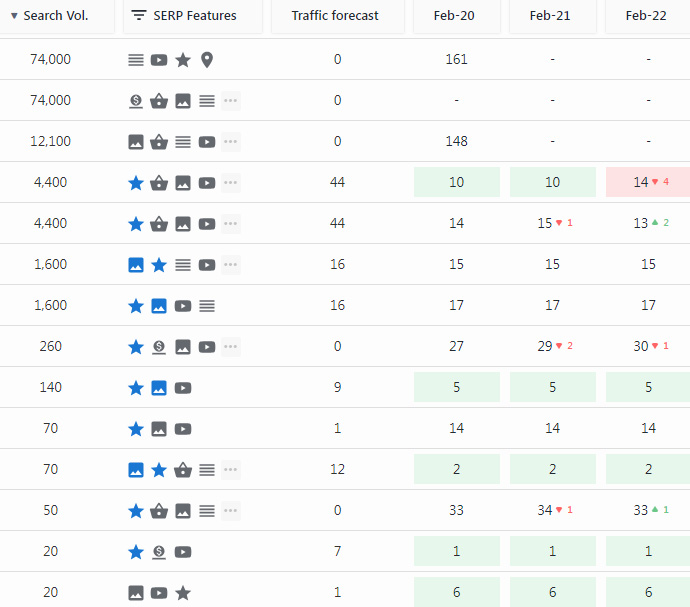Image resolution: width=690 pixels, height=607 pixels.
Task: Click the image icon in the 12,100 row
Action: click(x=136, y=142)
